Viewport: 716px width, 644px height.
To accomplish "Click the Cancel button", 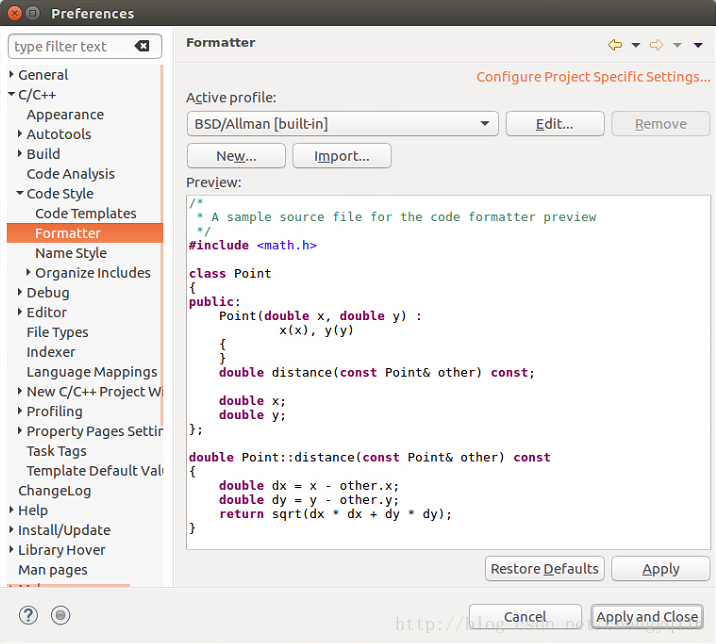I will point(525,617).
